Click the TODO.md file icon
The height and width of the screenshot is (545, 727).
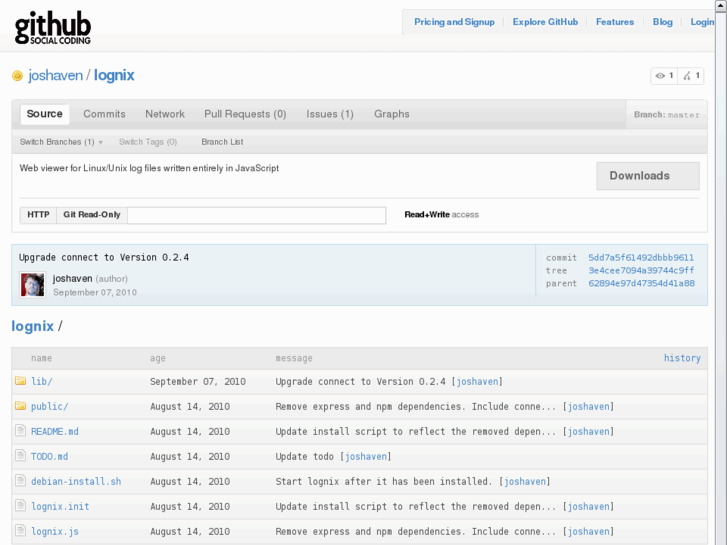[x=20, y=455]
